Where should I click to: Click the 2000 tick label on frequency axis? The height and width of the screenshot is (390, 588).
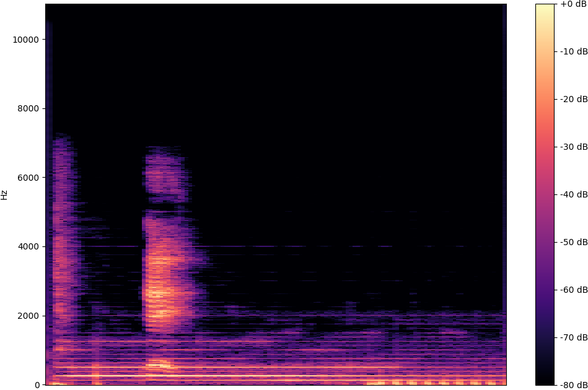[x=28, y=316]
